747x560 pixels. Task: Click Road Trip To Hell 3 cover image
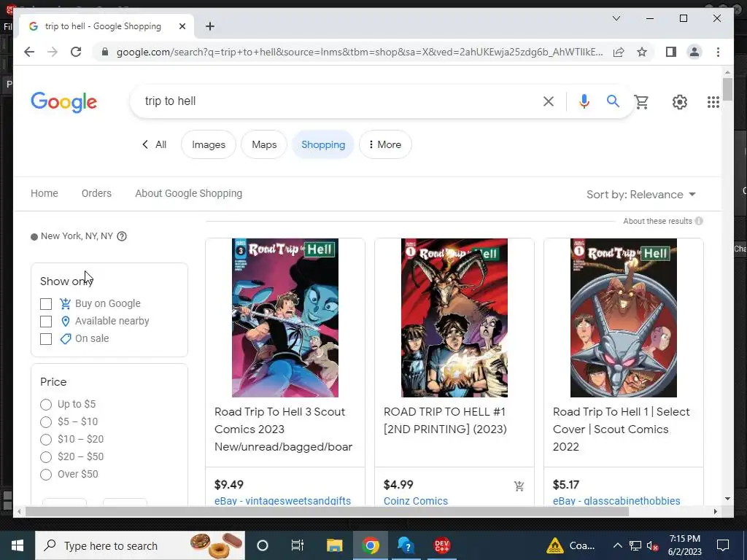point(285,318)
